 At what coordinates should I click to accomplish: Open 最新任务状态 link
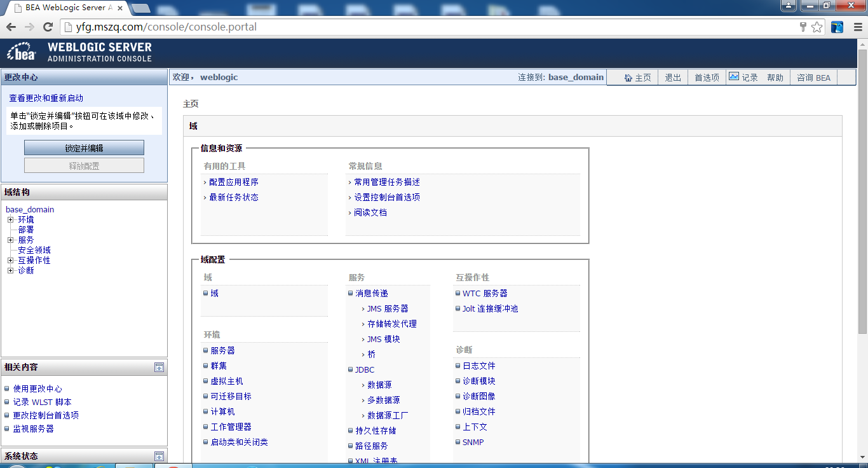pos(234,197)
